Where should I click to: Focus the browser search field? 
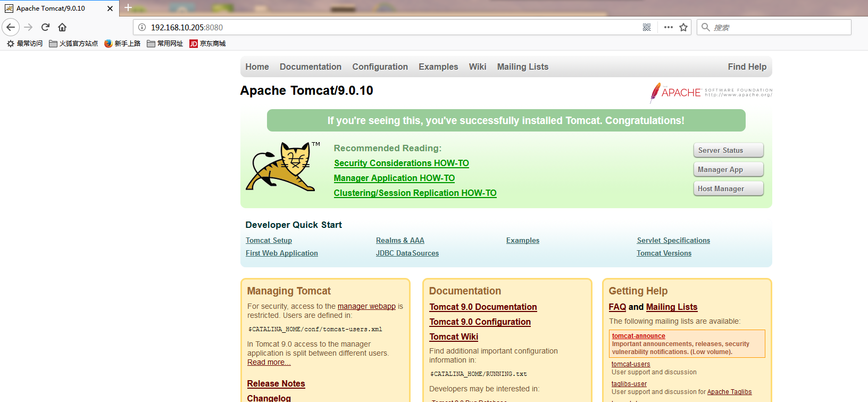pos(774,27)
